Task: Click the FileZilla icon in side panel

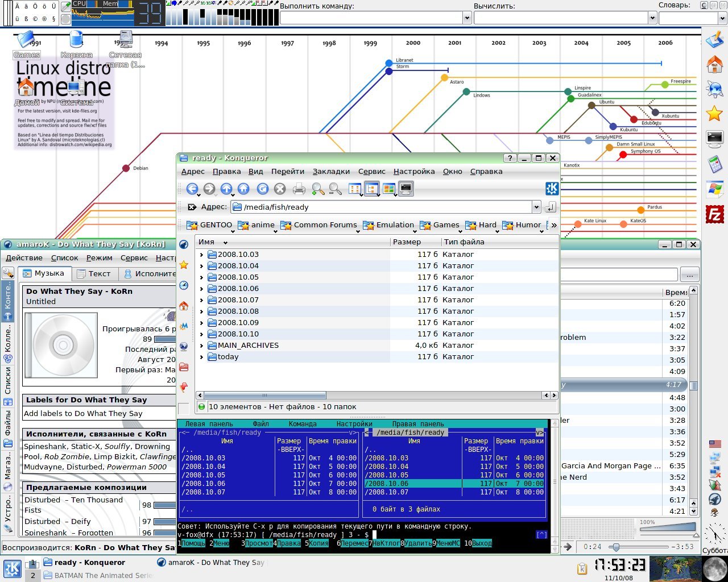Action: (714, 214)
